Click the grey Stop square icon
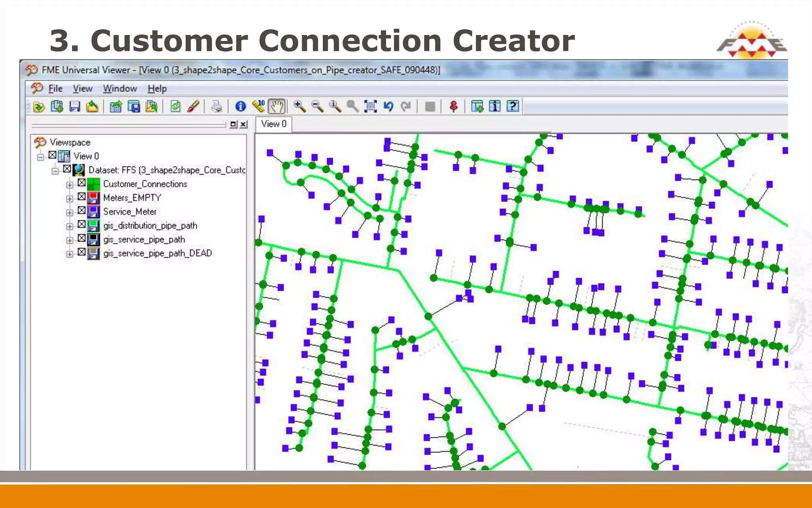This screenshot has width=812, height=508. [430, 107]
